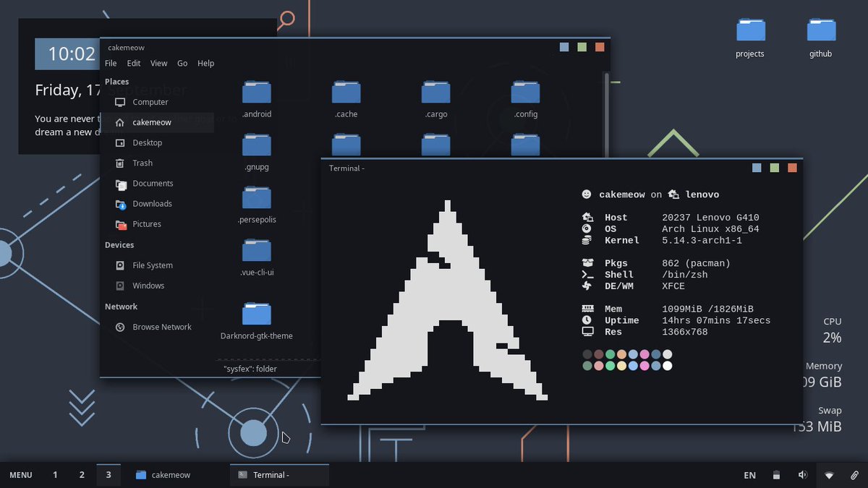
Task: Select the .gnupg folder icon
Action: click(257, 145)
